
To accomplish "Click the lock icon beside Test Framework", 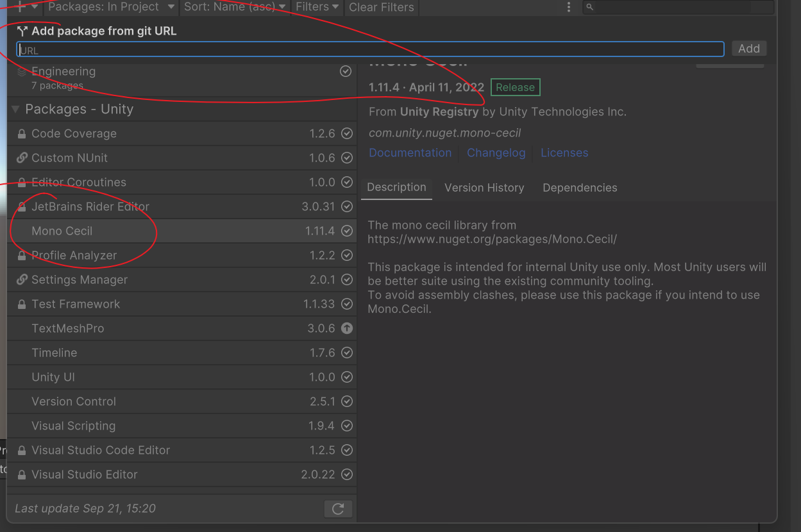I will [x=22, y=304].
